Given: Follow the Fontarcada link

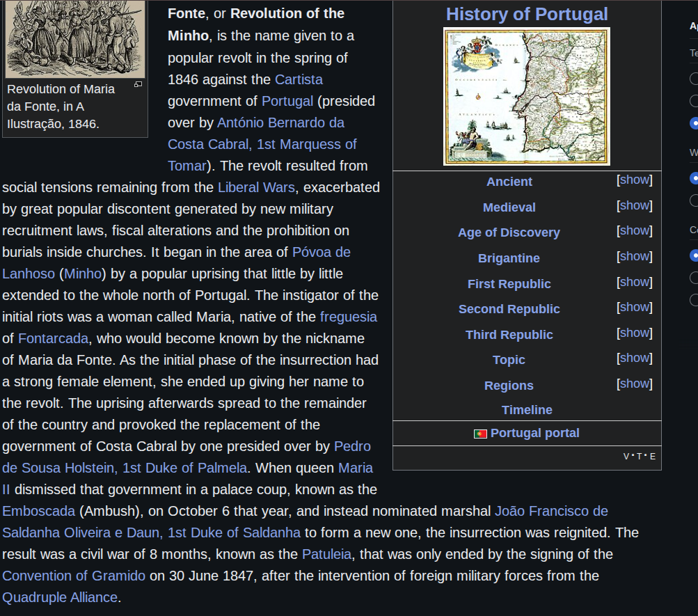Looking at the screenshot, I should click(53, 338).
